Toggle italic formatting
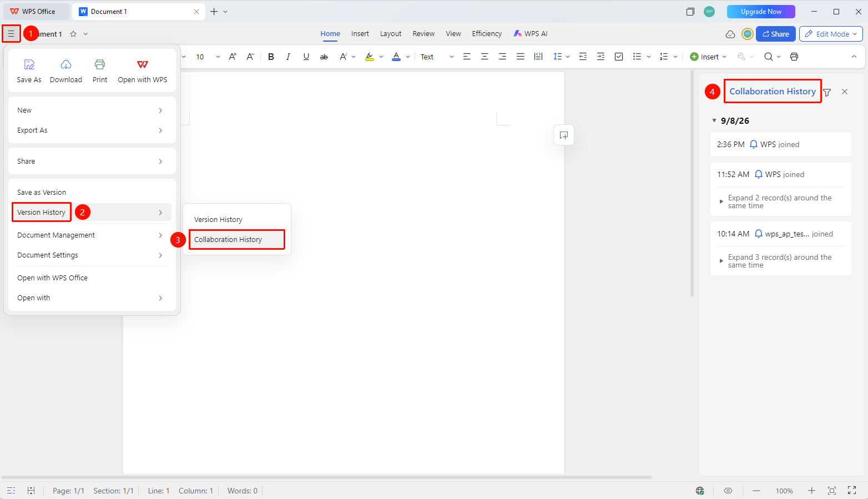The width and height of the screenshot is (868, 499). coord(288,57)
